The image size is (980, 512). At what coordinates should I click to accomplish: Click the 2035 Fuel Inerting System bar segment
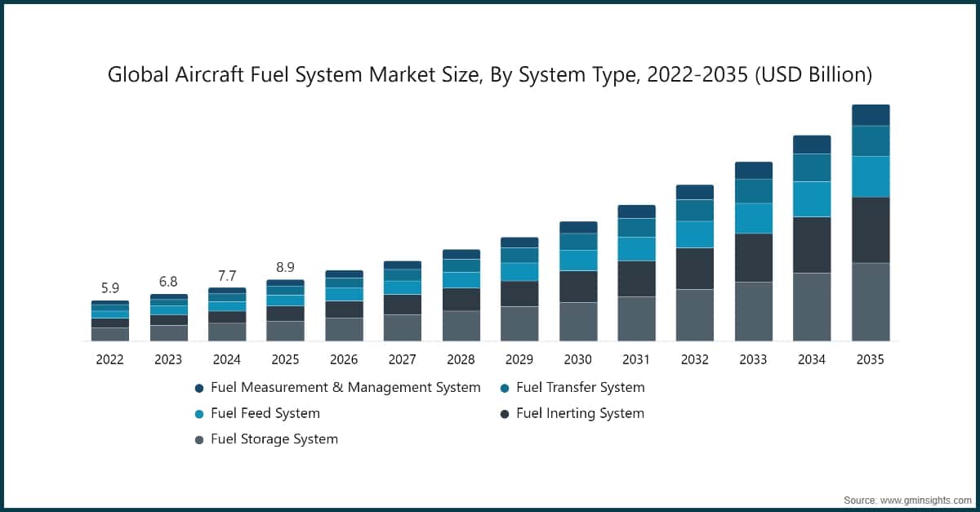coord(871,230)
